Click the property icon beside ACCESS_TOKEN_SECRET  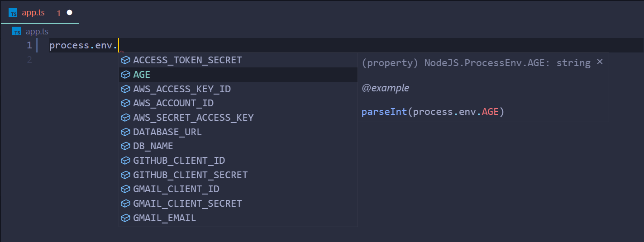tap(125, 60)
